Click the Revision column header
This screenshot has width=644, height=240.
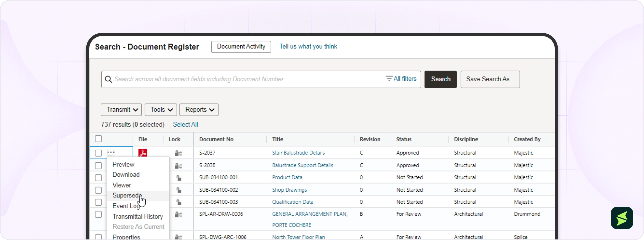coord(370,139)
